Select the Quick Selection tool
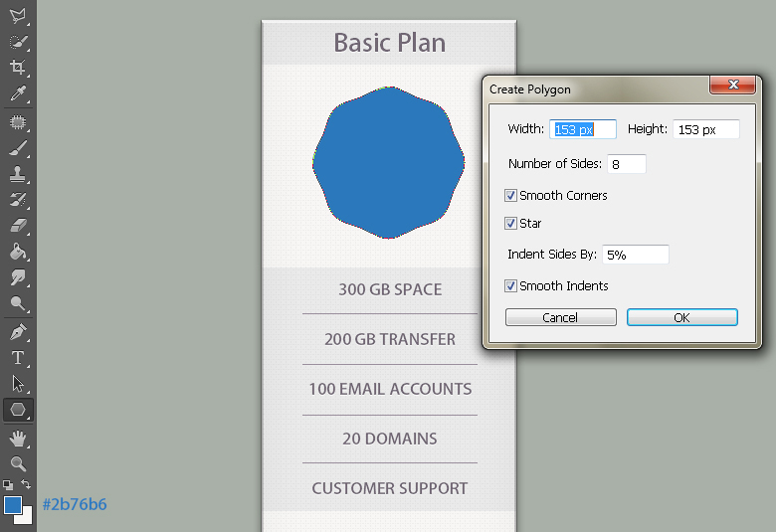Image resolution: width=776 pixels, height=532 pixels. (x=18, y=42)
